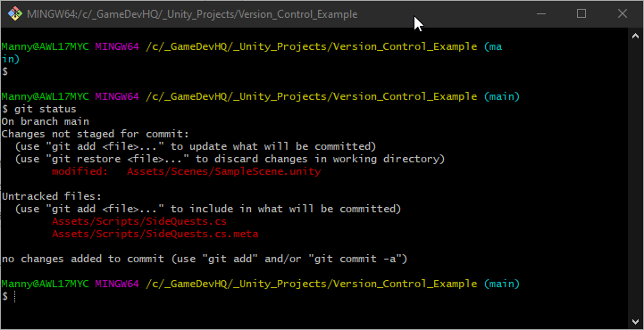
Task: Close the MINGW64 terminal window
Action: (x=623, y=14)
